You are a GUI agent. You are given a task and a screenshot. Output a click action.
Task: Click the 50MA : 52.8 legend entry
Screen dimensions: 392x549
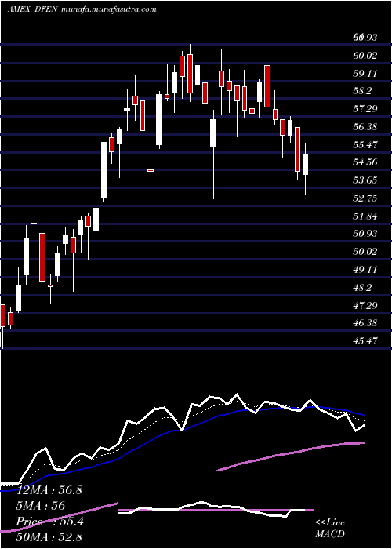[x=49, y=536]
